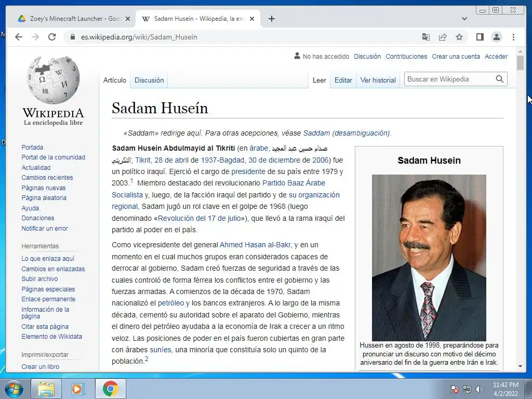Follow the Ahmed Hasan al-Bakr link

255,245
